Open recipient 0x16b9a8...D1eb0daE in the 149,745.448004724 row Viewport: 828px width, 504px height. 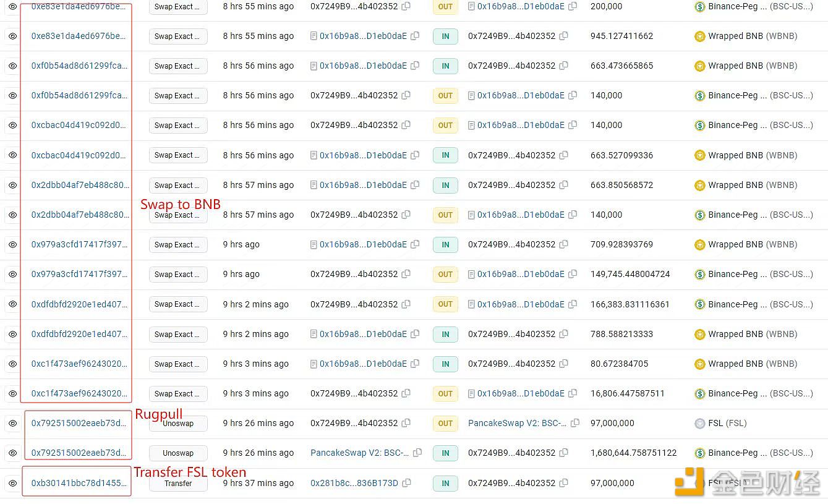521,275
